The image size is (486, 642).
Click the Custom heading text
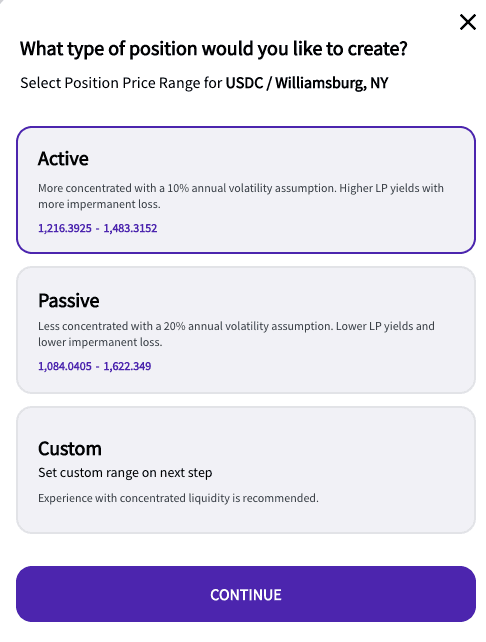[70, 449]
